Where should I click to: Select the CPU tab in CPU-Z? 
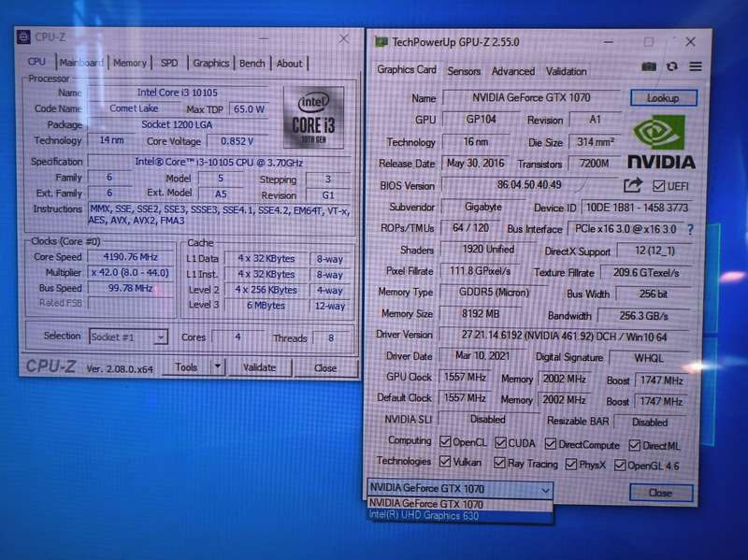36,62
